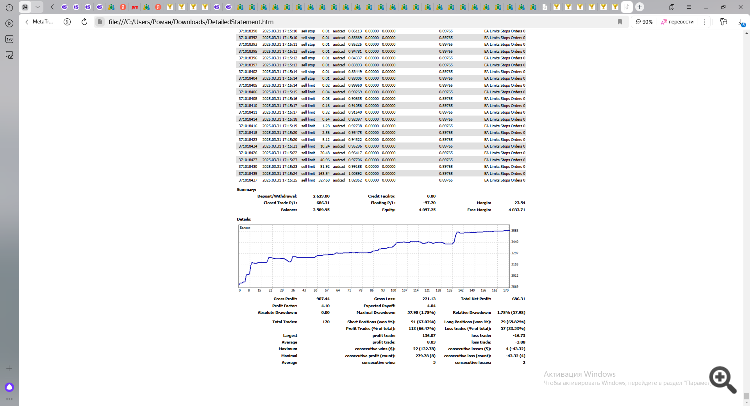Open the sidebar more options dots
750x406 pixels.
coord(9,399)
